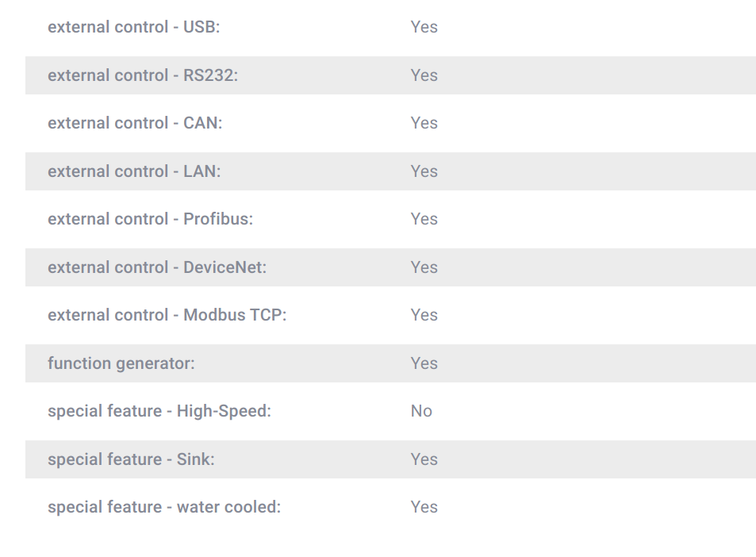Select the Yes value beside LAN
Viewport: 756px width, 557px height.
[x=424, y=171]
